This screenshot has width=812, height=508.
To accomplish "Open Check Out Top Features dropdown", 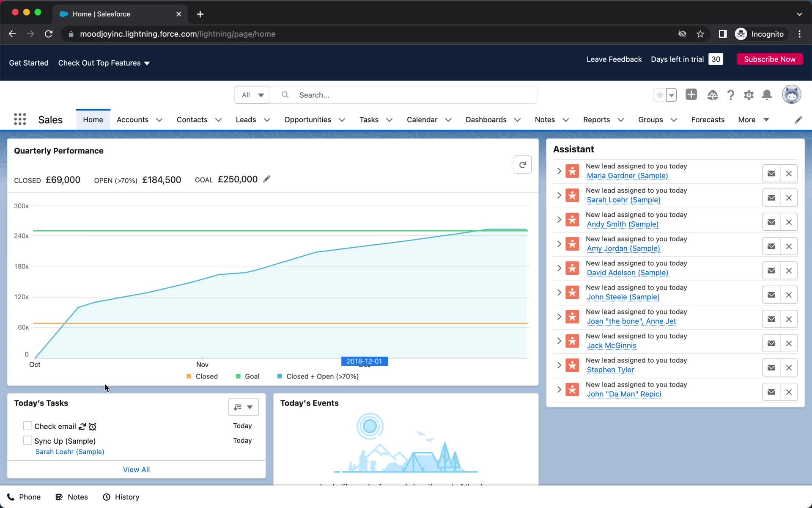I will pyautogui.click(x=104, y=63).
